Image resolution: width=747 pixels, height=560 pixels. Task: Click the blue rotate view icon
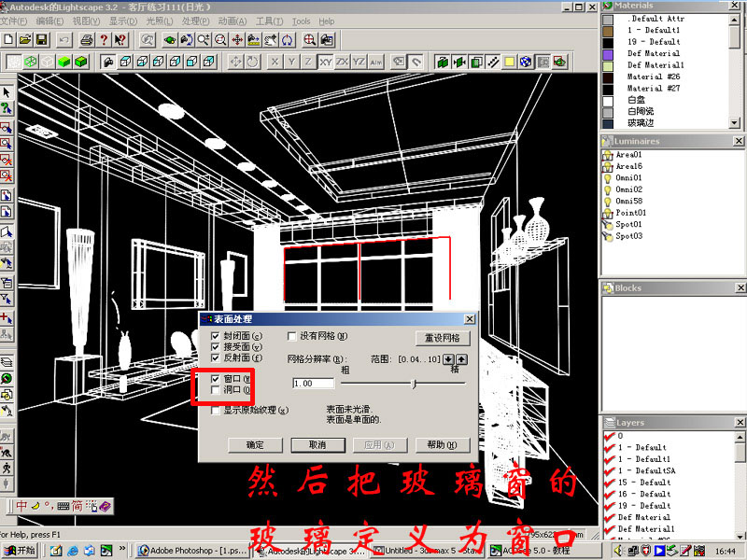[x=287, y=39]
